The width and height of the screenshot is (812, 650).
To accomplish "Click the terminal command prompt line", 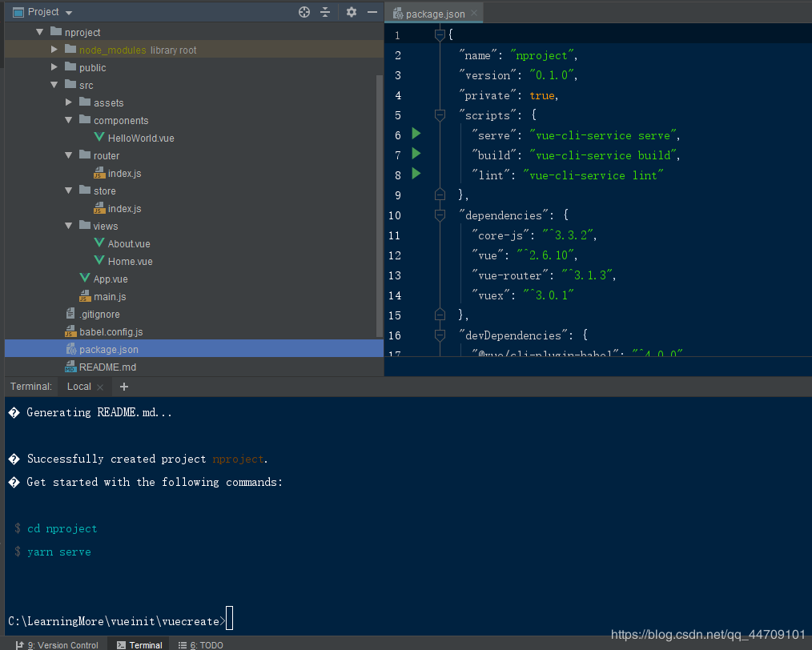I will (x=121, y=620).
